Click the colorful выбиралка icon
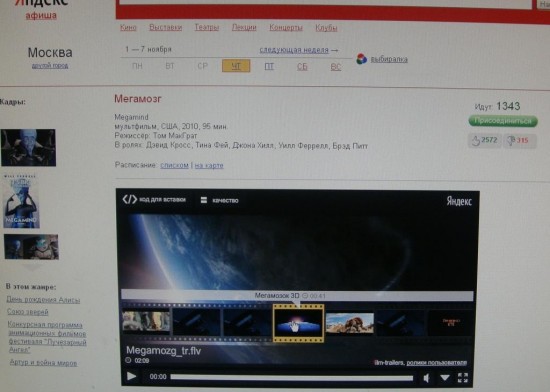 pos(362,59)
